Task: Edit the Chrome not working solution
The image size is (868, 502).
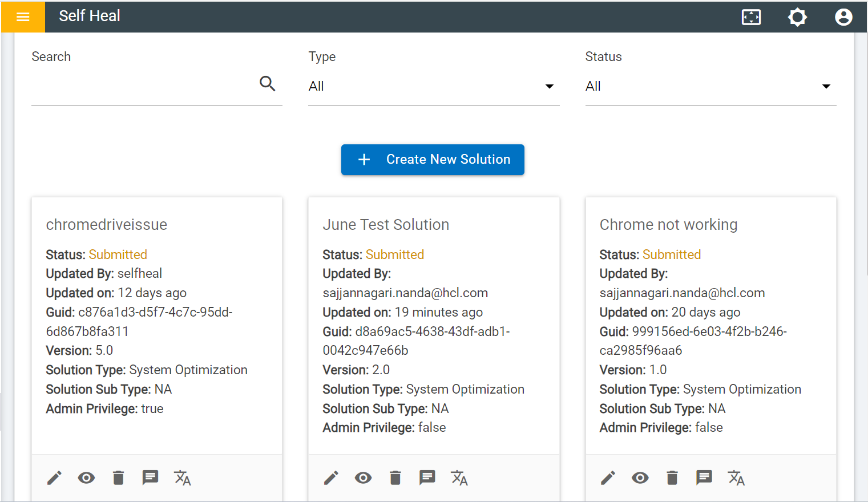Action: point(608,478)
